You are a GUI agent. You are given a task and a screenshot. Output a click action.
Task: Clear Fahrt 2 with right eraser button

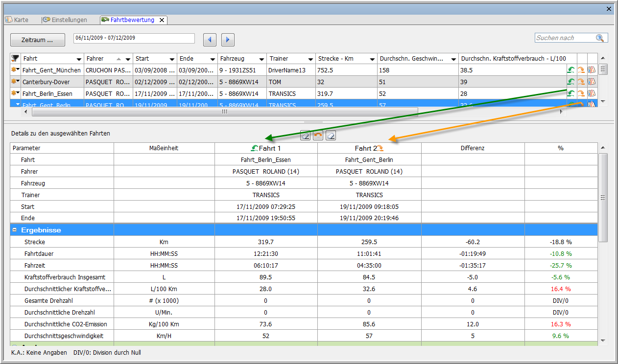click(x=331, y=135)
